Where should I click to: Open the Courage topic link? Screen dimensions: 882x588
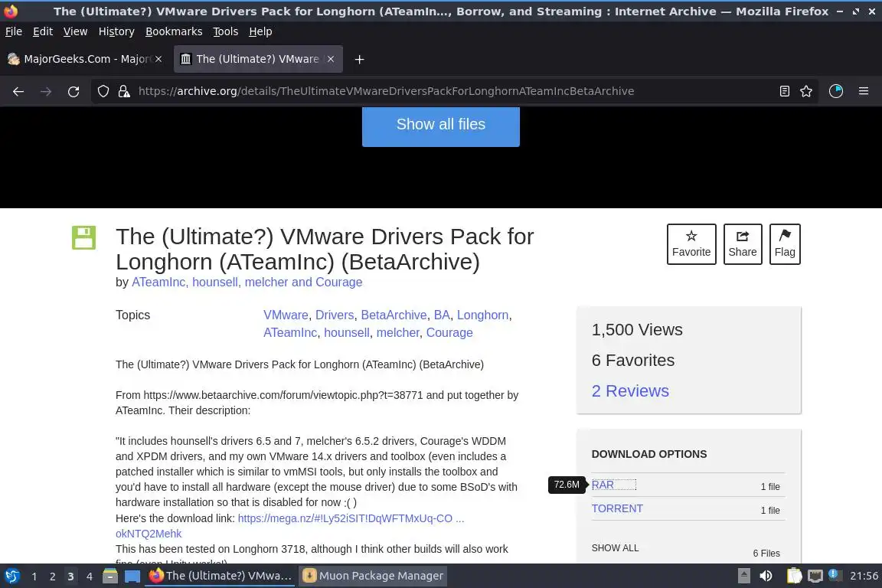point(449,332)
